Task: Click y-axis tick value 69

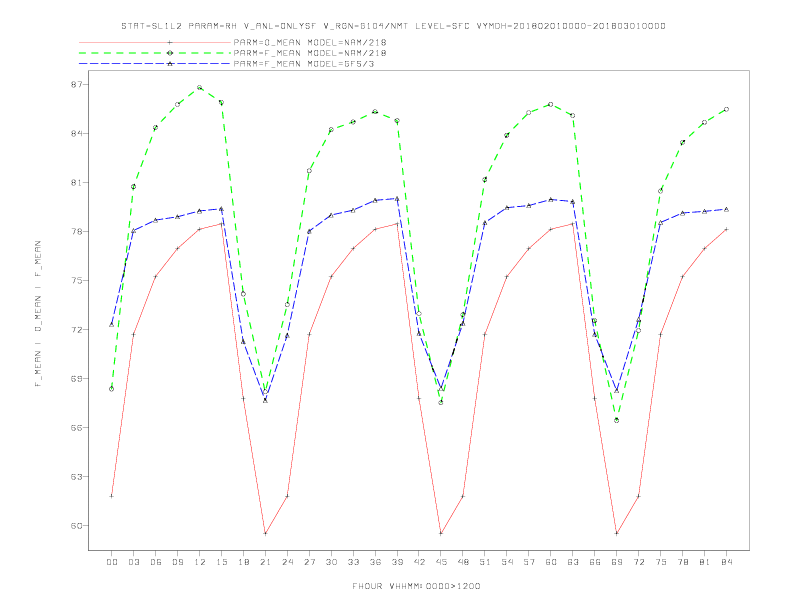Action: click(76, 379)
